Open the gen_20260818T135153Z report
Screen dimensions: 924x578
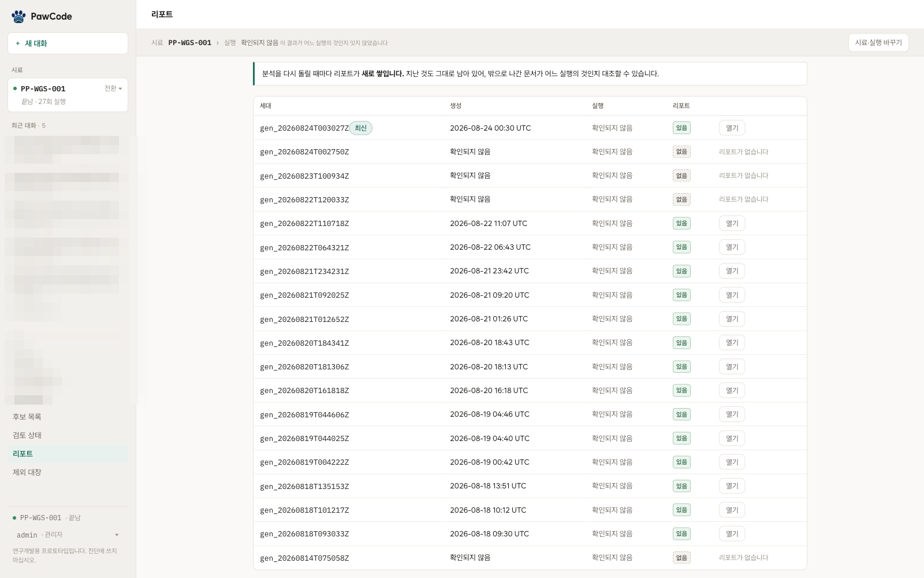pyautogui.click(x=732, y=486)
